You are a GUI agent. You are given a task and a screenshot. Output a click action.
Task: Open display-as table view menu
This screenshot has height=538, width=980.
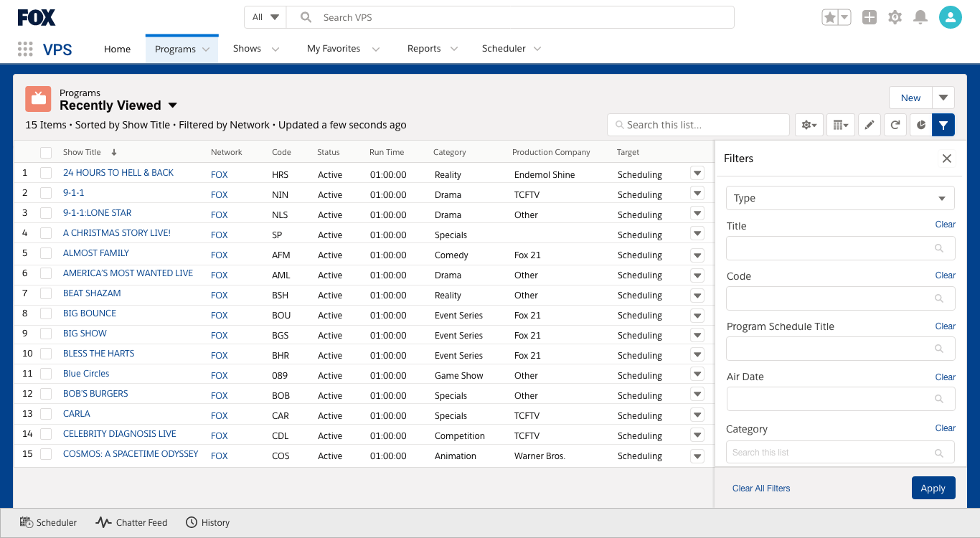pos(841,125)
